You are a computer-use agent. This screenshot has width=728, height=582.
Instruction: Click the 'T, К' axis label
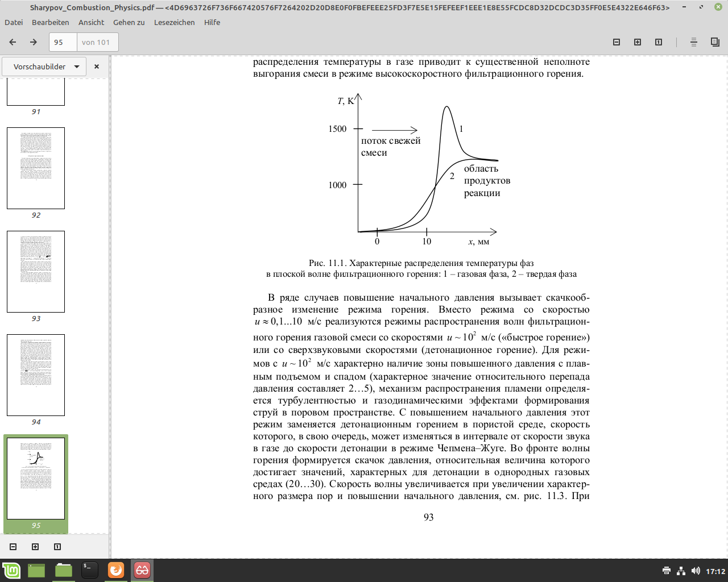[346, 101]
